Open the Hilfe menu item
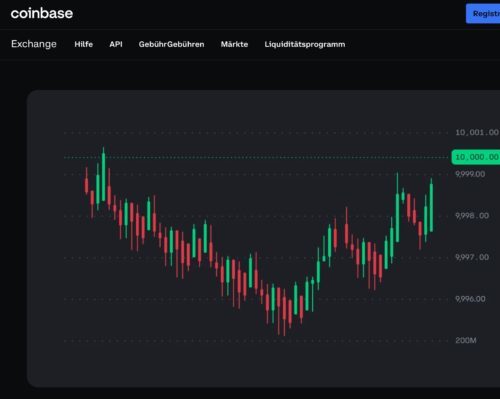 coord(83,44)
